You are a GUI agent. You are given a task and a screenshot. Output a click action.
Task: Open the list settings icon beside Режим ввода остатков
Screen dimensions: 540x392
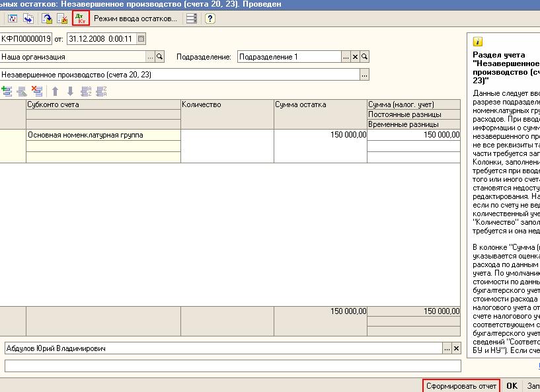point(192,19)
